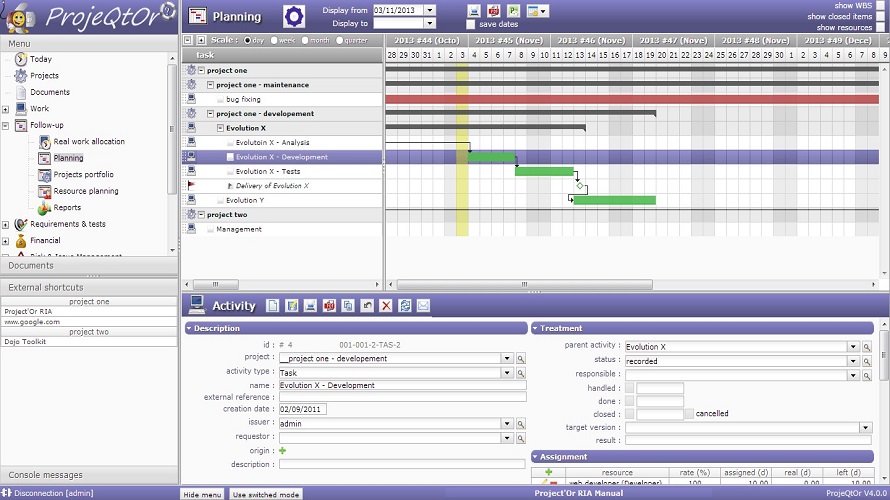The height and width of the screenshot is (500, 890).
Task: Enable the save dates checkbox
Action: (x=471, y=24)
